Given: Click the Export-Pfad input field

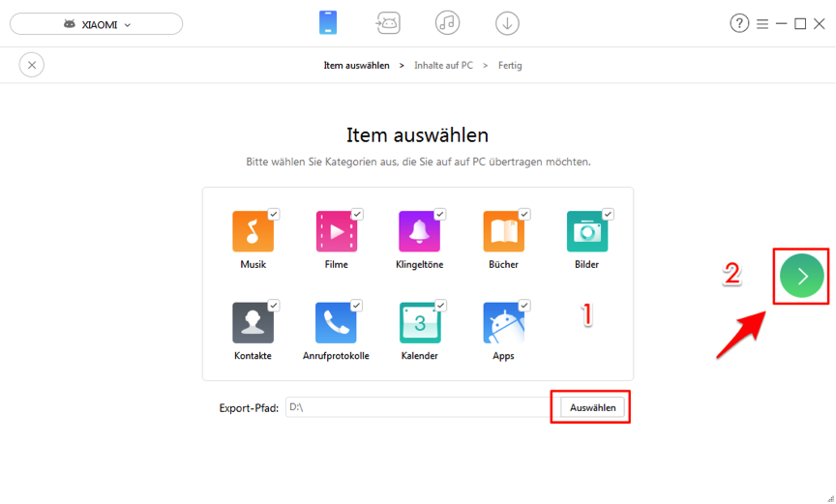Looking at the screenshot, I should (423, 407).
